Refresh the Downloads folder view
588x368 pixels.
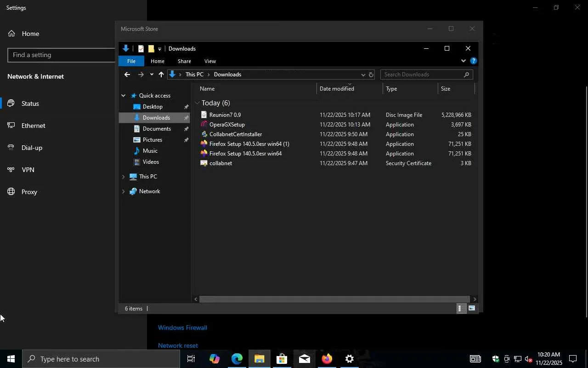coord(371,75)
